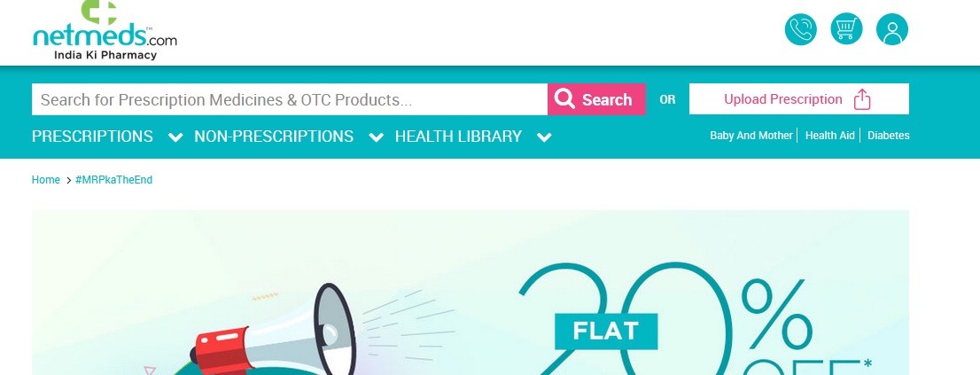
Task: Click the magnifier icon in Search
Action: coord(564,98)
